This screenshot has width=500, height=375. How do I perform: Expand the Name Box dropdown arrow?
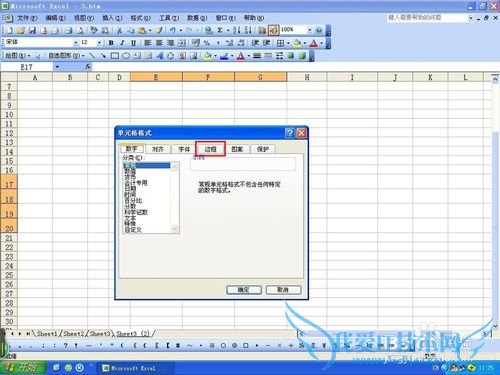pyautogui.click(x=57, y=67)
